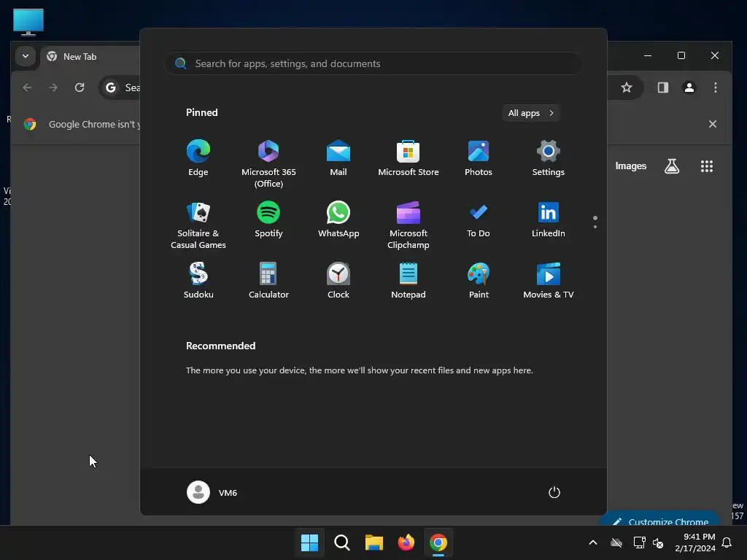Viewport: 747px width, 560px height.
Task: Open Google Images link
Action: [631, 166]
